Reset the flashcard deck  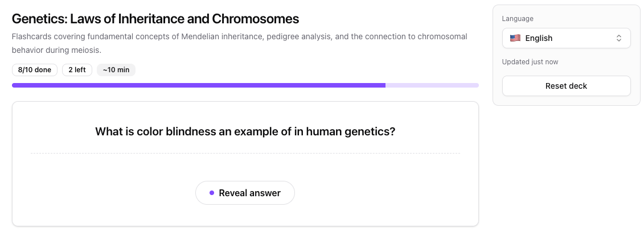566,86
